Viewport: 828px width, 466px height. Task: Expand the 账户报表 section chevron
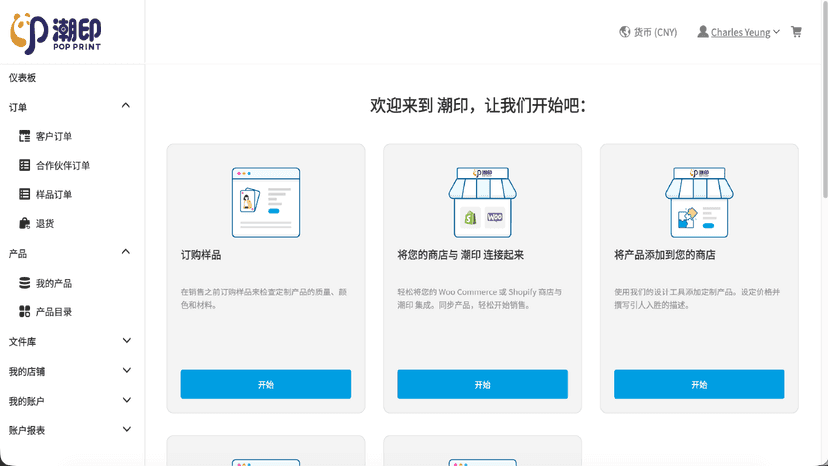click(127, 429)
